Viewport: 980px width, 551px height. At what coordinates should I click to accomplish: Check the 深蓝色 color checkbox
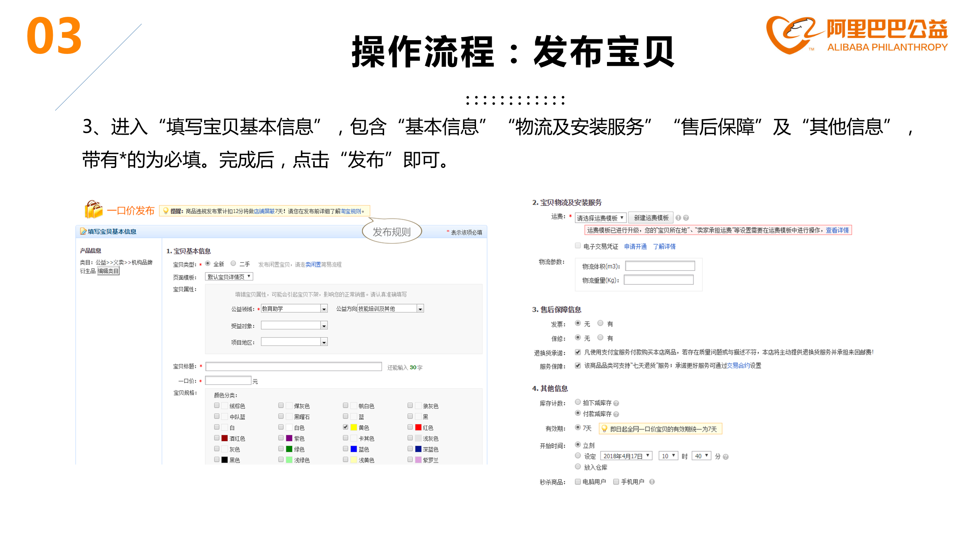(x=410, y=448)
